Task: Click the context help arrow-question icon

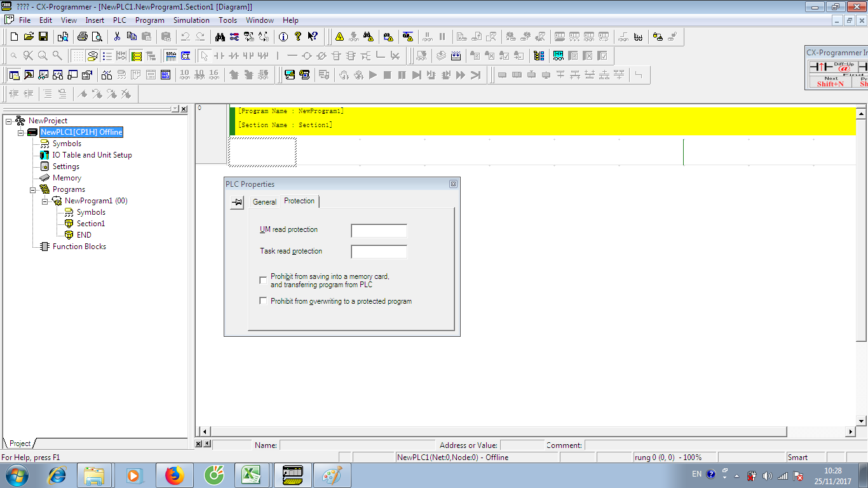Action: [x=313, y=37]
